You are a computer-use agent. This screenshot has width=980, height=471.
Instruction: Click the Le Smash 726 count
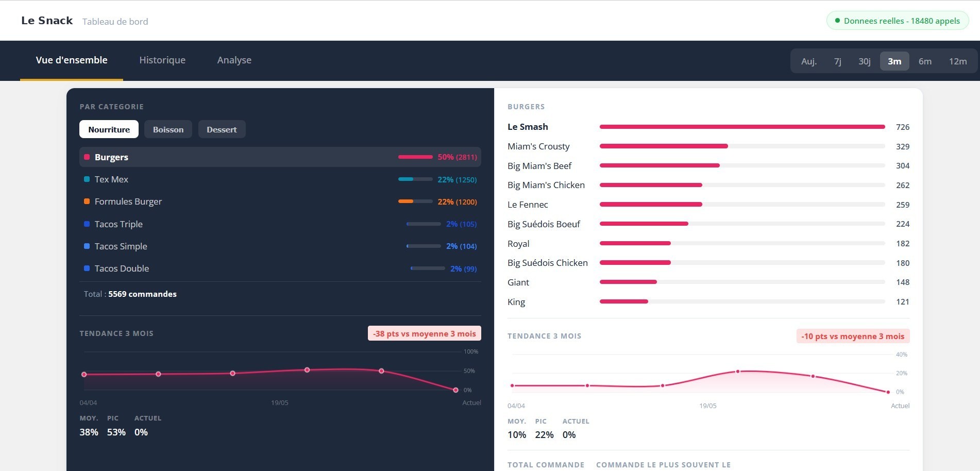(x=903, y=127)
